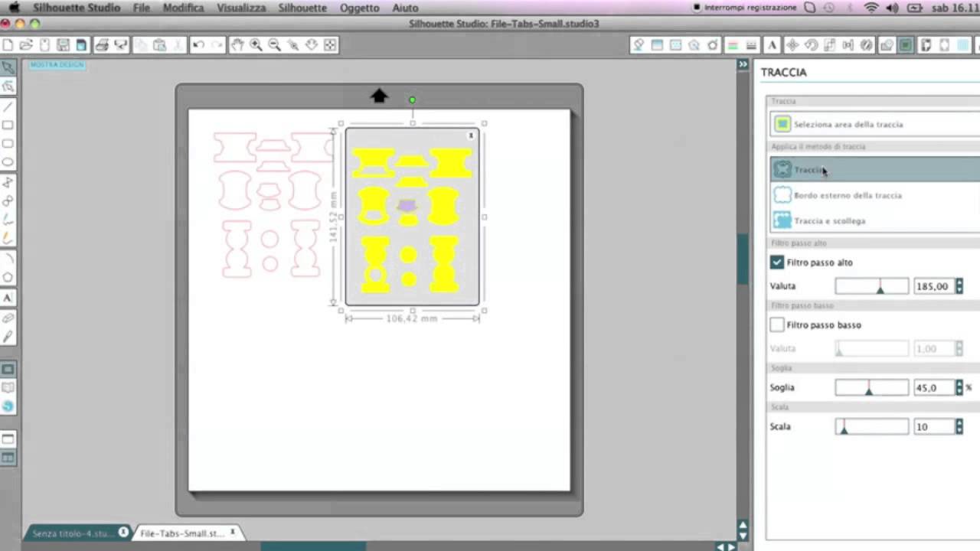The image size is (980, 551).
Task: Open the Move panel icon
Action: [x=792, y=45]
